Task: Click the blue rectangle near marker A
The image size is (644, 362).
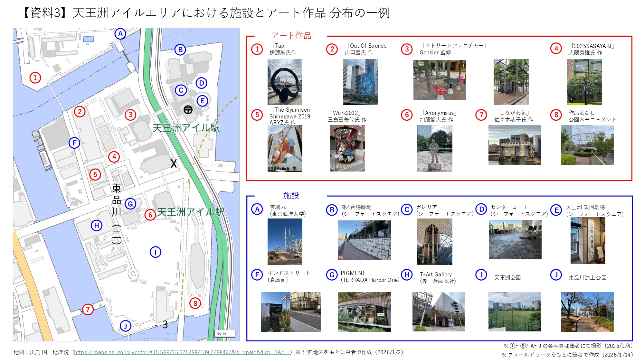Action: click(88, 39)
